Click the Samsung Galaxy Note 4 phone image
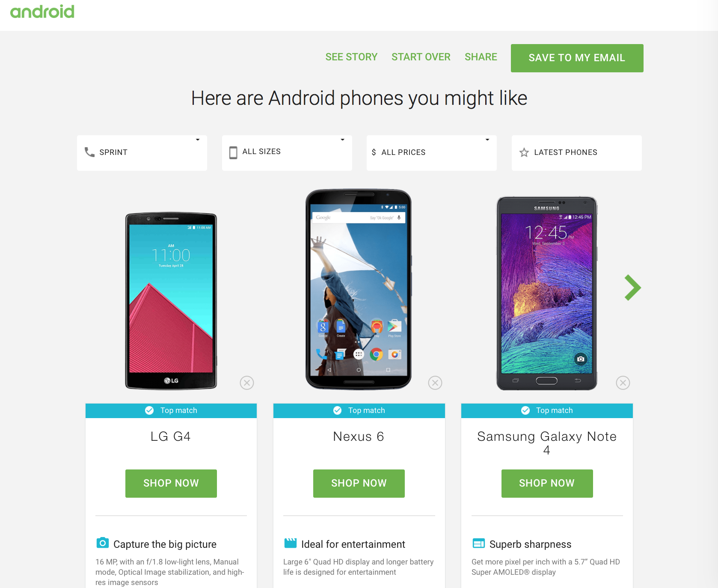 tap(547, 293)
